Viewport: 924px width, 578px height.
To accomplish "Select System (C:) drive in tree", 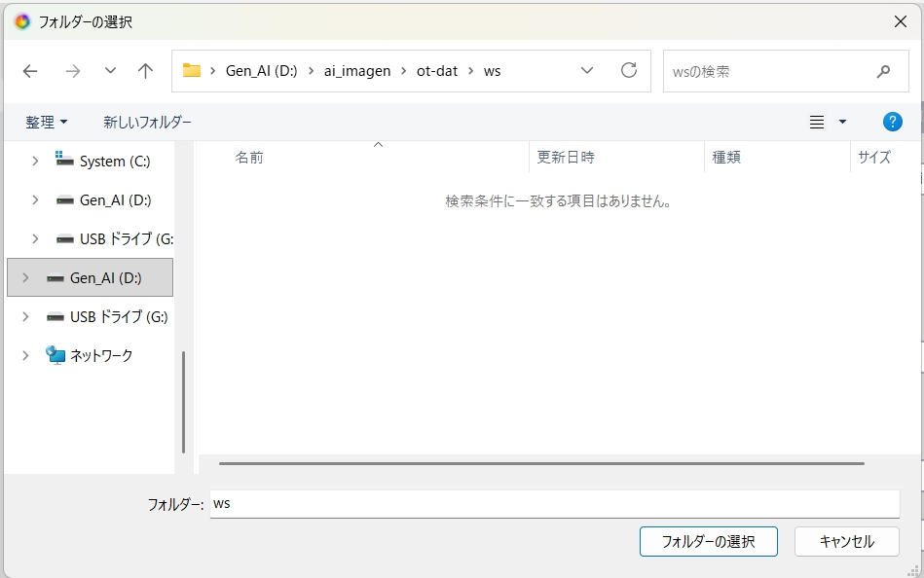I will (x=115, y=161).
